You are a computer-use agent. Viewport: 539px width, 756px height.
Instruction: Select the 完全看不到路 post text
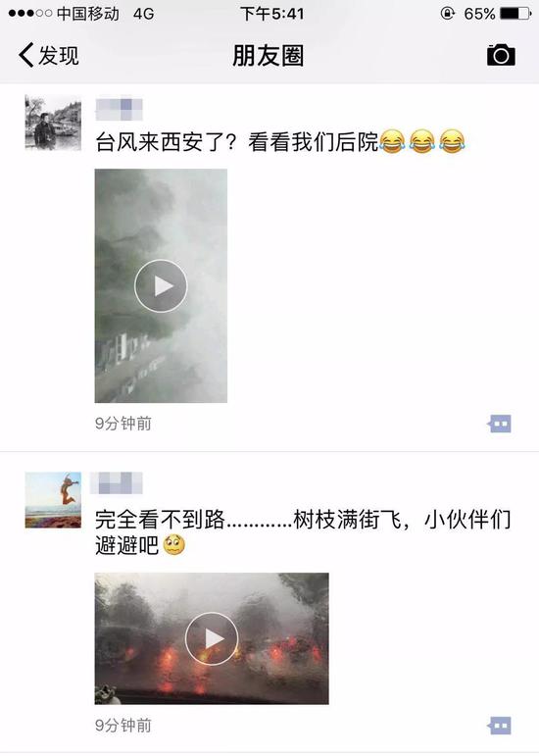click(303, 532)
